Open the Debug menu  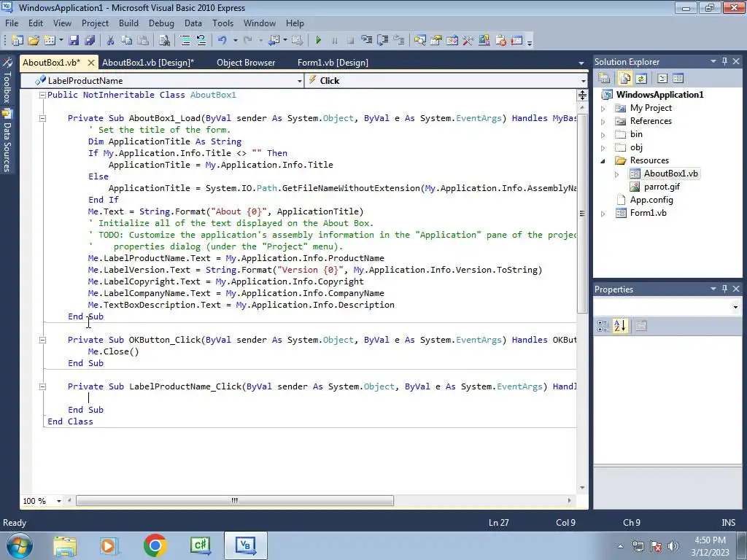point(161,23)
